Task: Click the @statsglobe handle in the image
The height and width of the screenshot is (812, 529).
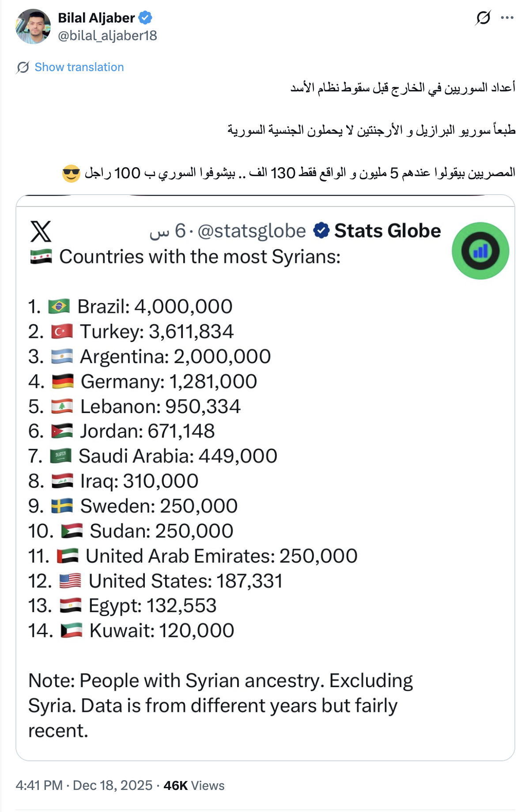Action: click(252, 231)
